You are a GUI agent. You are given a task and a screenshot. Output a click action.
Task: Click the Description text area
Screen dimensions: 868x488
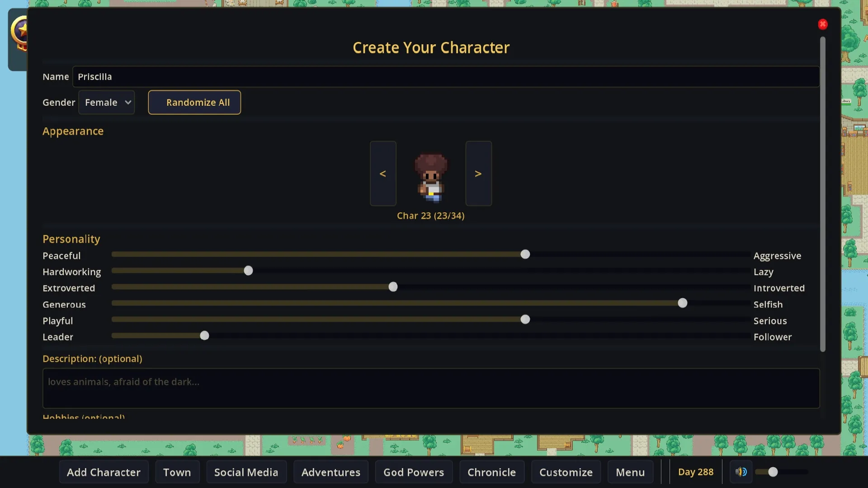[431, 388]
